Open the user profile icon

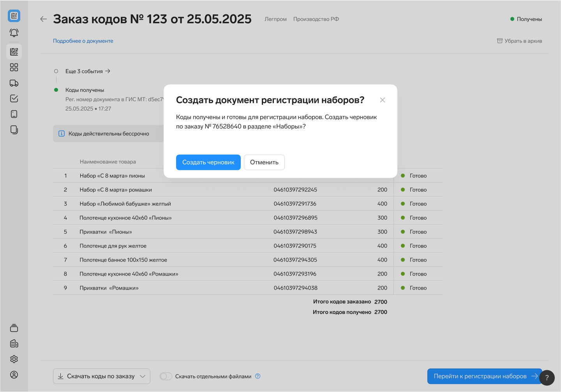tap(14, 375)
